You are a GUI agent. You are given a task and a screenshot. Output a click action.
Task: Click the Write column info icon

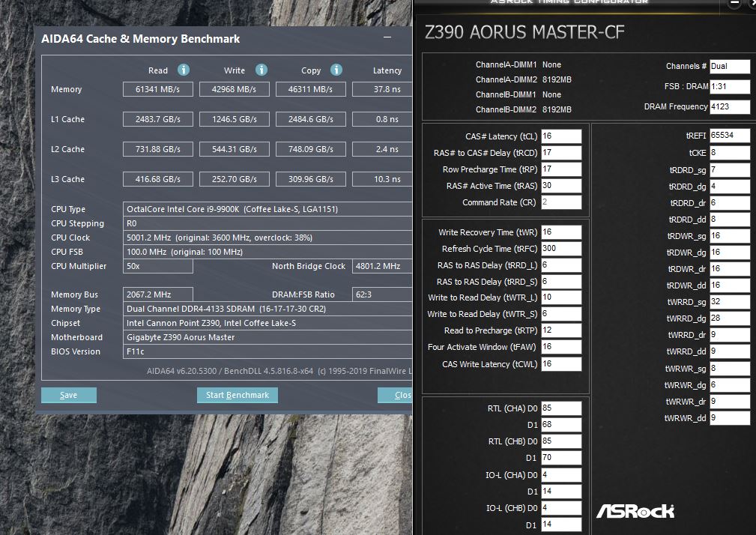pyautogui.click(x=261, y=70)
